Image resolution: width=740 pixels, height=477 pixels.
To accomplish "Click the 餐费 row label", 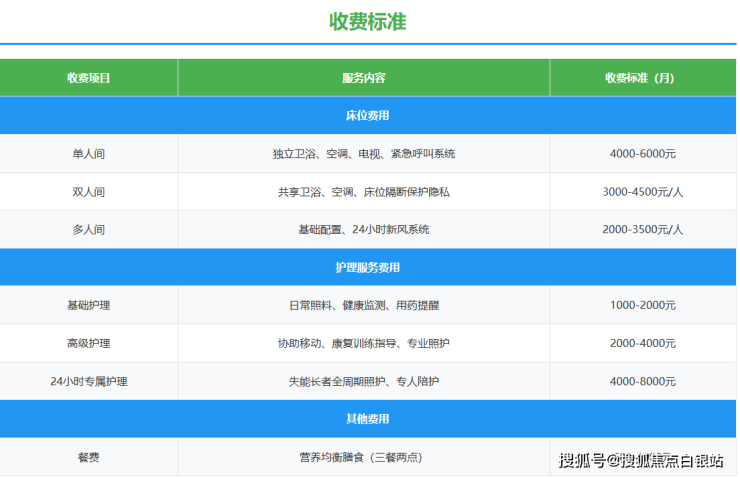I will [89, 458].
